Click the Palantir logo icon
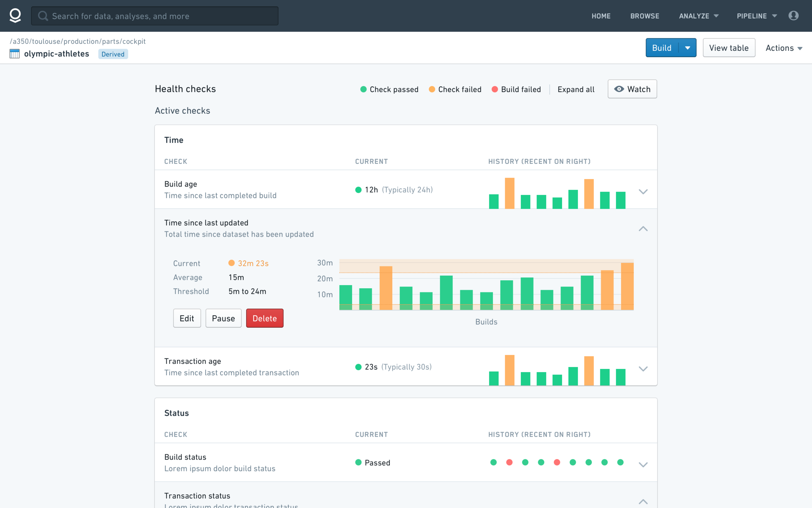The height and width of the screenshot is (508, 812). click(x=15, y=16)
